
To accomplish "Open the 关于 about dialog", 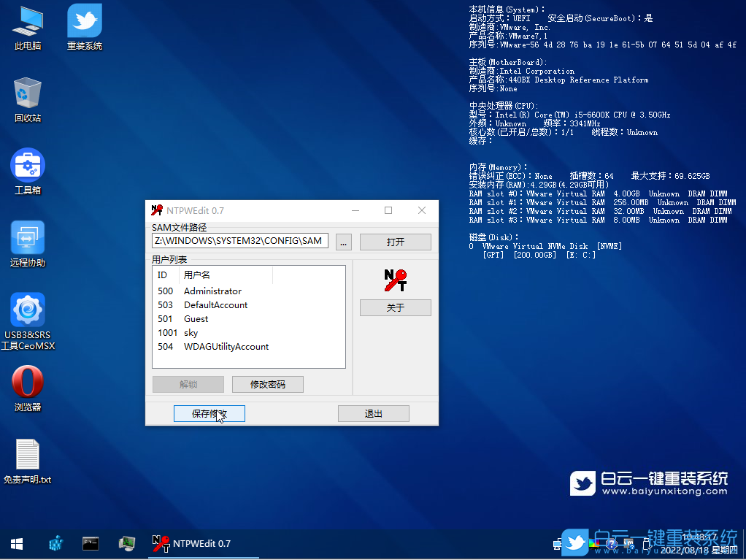I will coord(395,308).
